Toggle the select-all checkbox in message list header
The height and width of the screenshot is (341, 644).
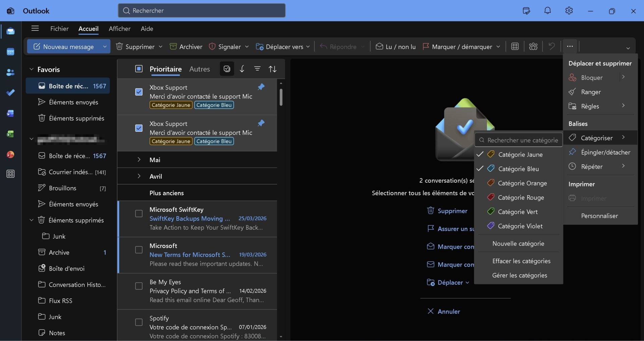pos(139,69)
